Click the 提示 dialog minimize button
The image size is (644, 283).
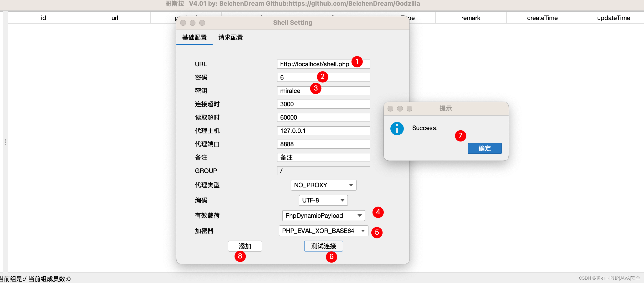(400, 109)
